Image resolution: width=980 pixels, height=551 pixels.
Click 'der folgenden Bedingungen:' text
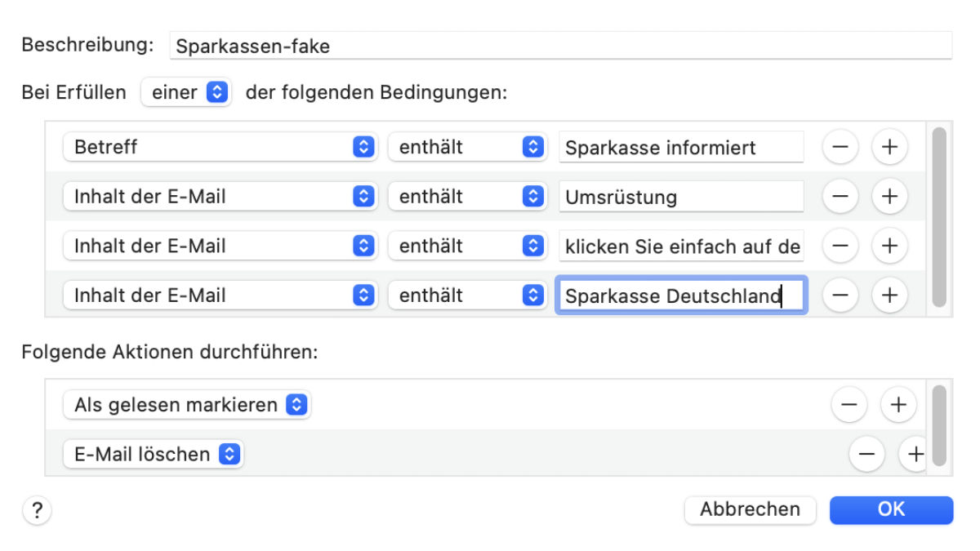pos(376,93)
